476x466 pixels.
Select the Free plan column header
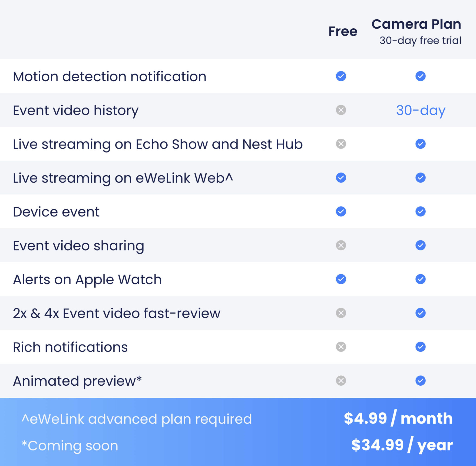[x=343, y=31]
